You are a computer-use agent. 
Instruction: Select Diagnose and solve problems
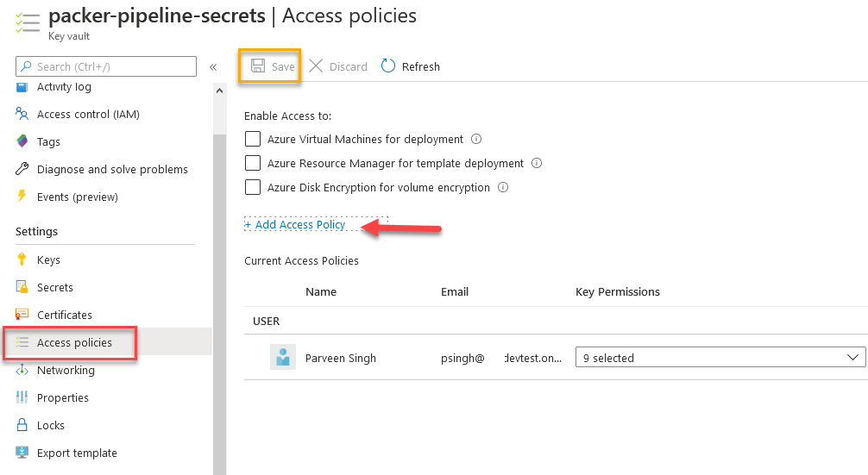[112, 169]
